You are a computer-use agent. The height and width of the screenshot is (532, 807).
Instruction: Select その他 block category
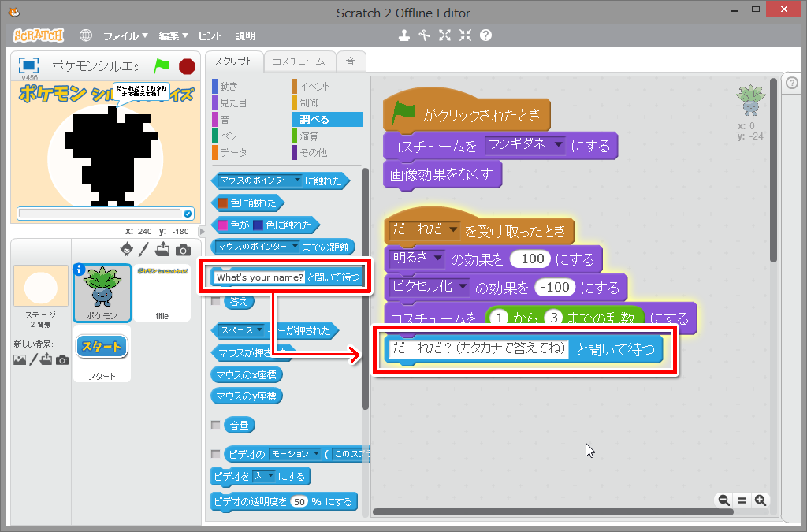pyautogui.click(x=314, y=152)
